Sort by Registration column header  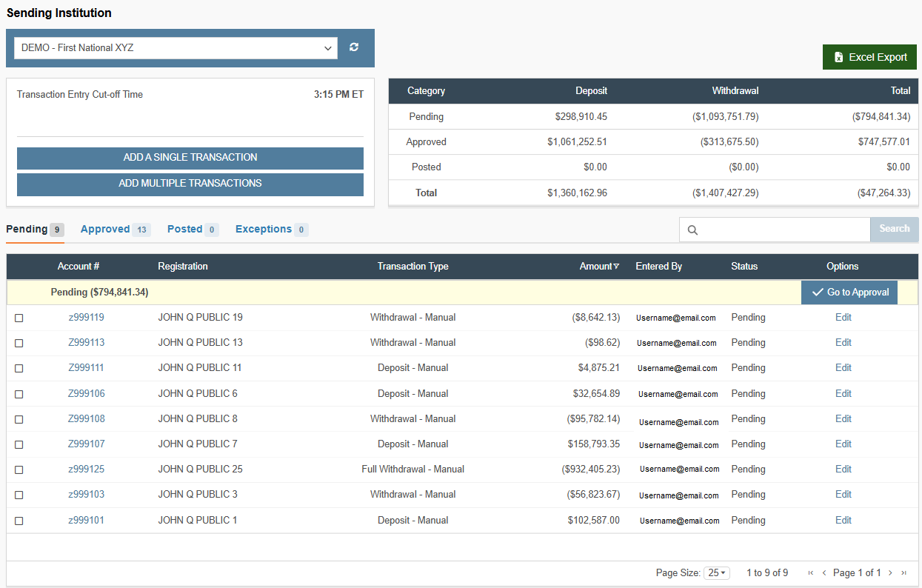pos(183,267)
